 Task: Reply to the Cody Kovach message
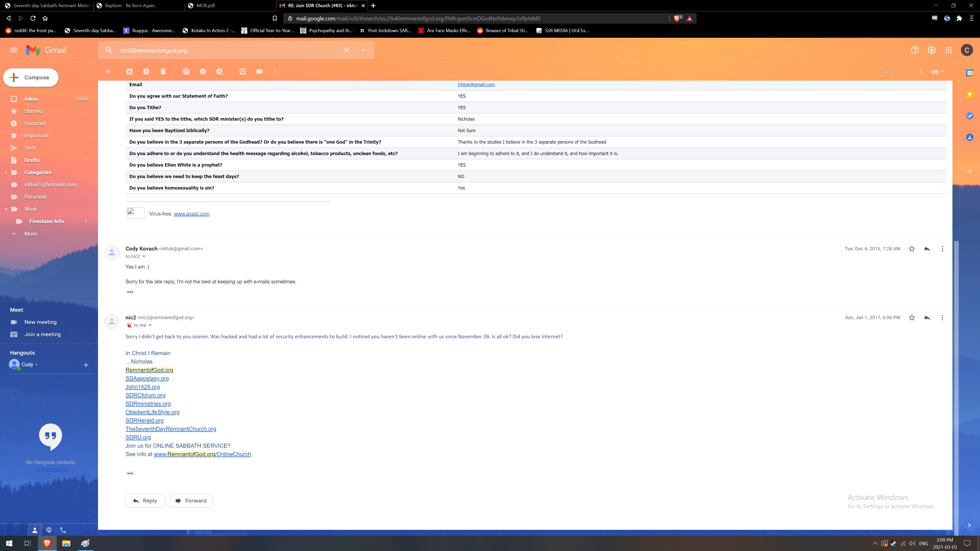(x=927, y=249)
